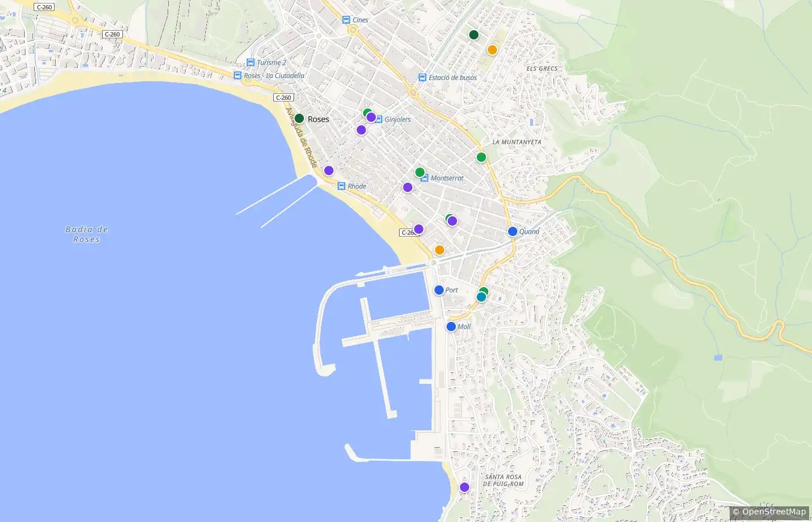Click the Badia de Roses bay label

87,234
